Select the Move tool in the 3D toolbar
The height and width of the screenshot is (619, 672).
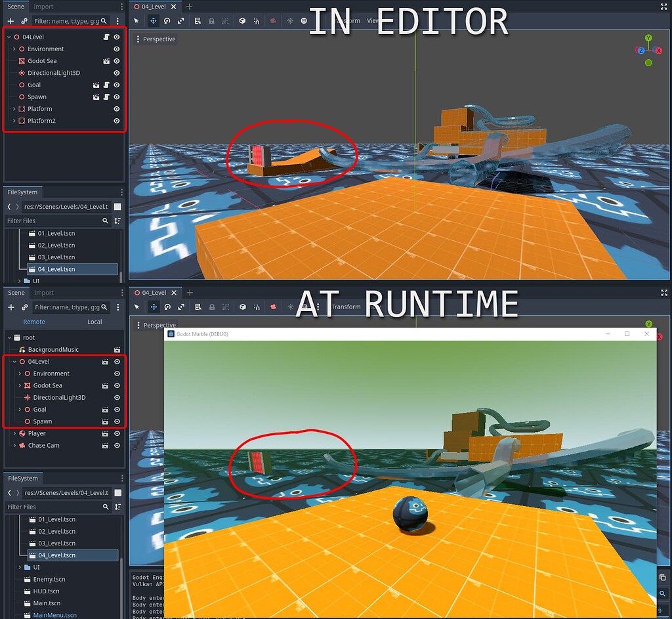(153, 20)
